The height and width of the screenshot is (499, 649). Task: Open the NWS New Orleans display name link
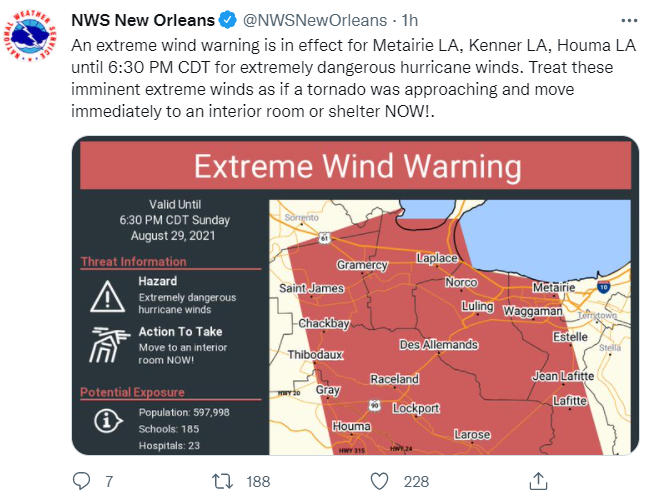[x=141, y=20]
